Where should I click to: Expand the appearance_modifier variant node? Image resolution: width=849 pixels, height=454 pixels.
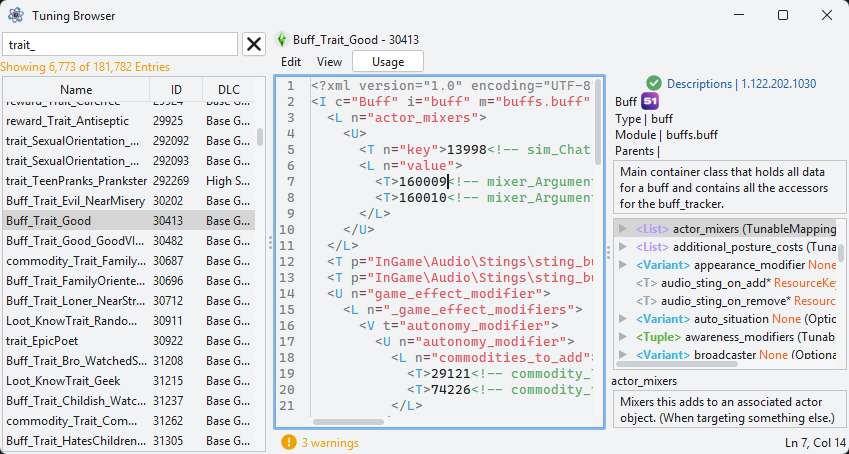623,265
